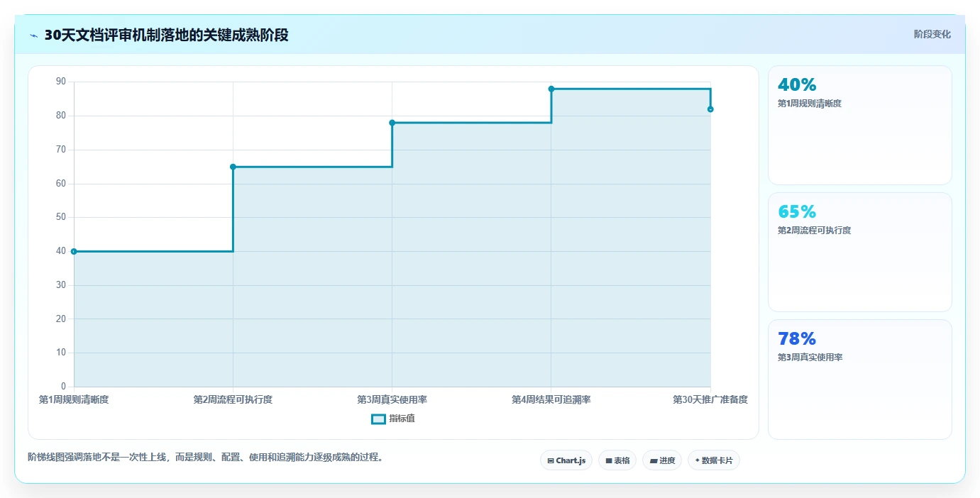The height and width of the screenshot is (498, 980).
Task: Click the 第1周规则清晰度 card caption
Action: (x=810, y=104)
